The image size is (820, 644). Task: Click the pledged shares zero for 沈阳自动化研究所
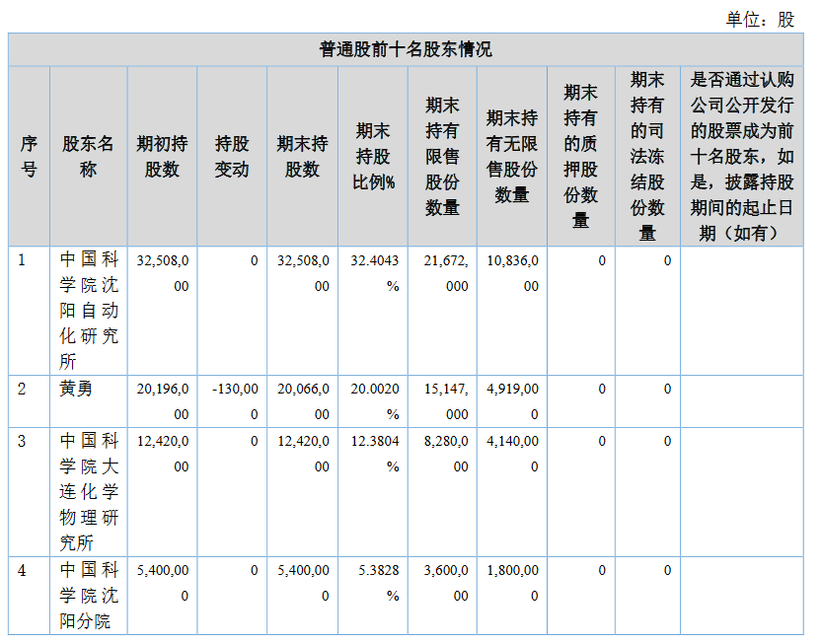click(x=602, y=260)
